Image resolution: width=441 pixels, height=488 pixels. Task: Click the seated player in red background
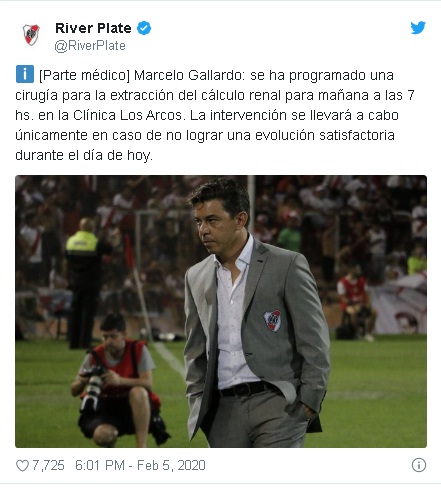(353, 302)
